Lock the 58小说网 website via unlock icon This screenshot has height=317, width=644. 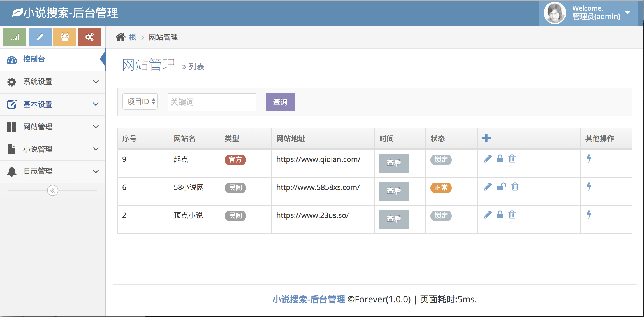(x=502, y=187)
